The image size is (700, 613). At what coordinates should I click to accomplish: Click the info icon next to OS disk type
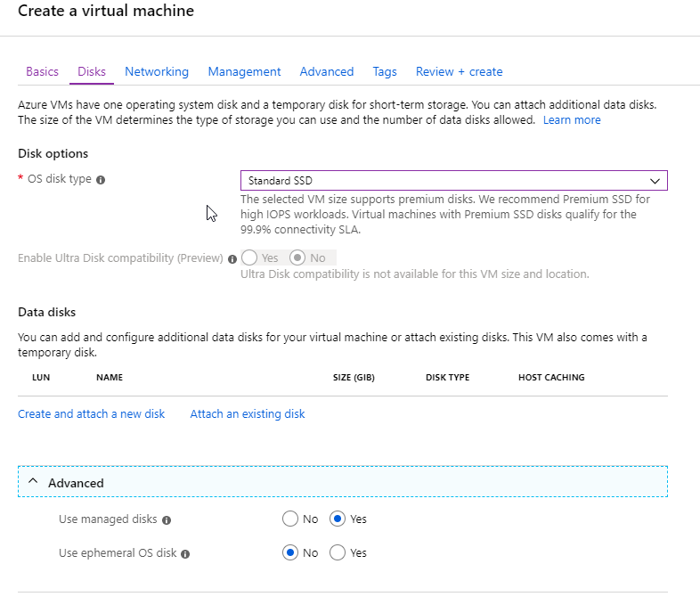(x=101, y=180)
